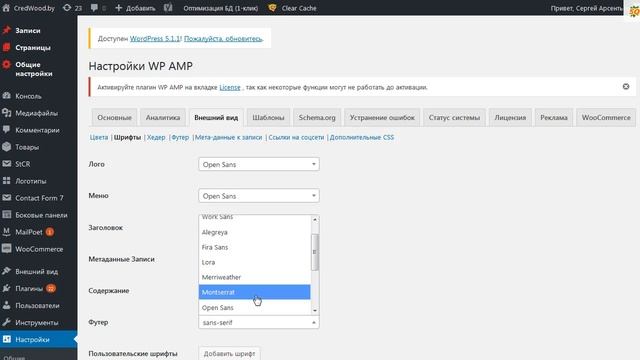640x360 pixels.
Task: Click the font list scroll-down arrow
Action: tap(315, 311)
